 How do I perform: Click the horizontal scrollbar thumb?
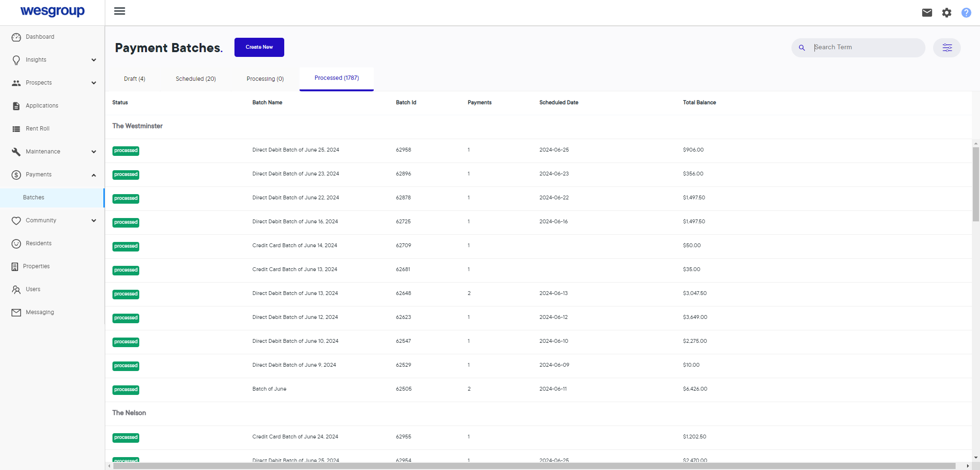[x=534, y=466]
